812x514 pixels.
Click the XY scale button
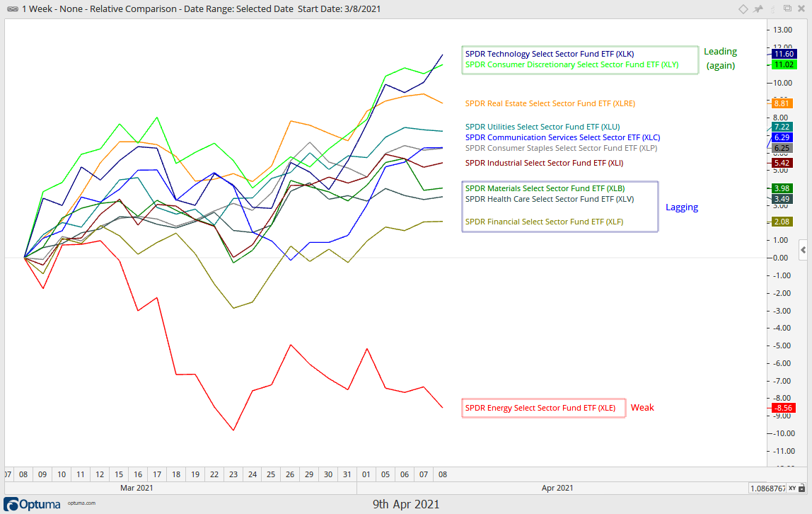pyautogui.click(x=792, y=488)
